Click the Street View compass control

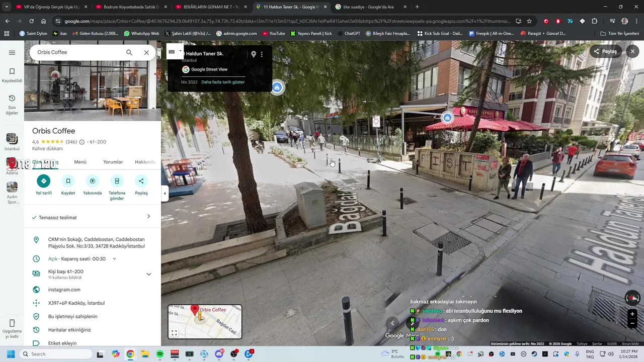[632, 298]
